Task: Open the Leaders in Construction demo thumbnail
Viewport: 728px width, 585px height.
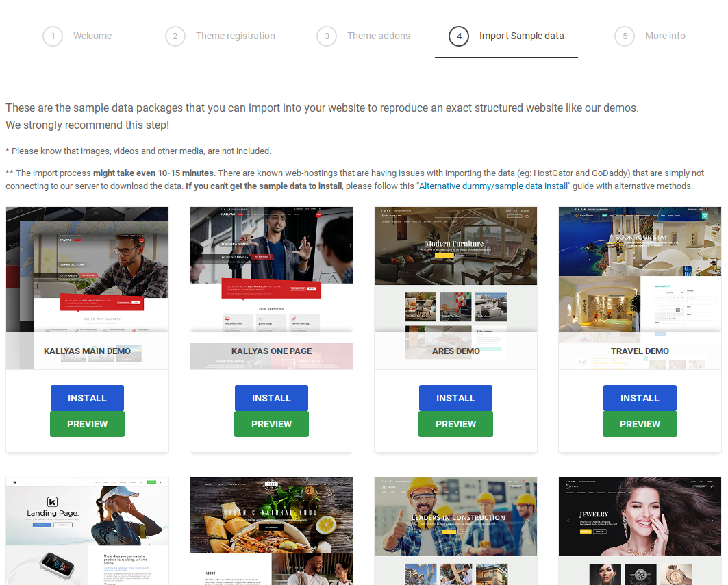Action: [x=456, y=531]
